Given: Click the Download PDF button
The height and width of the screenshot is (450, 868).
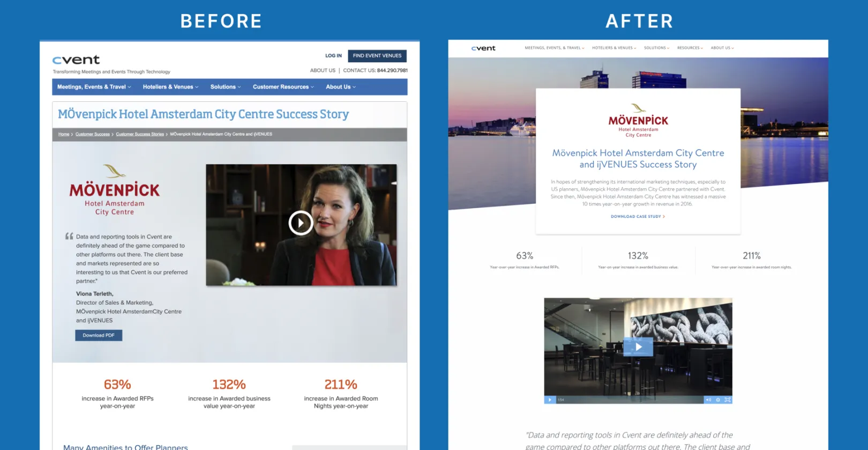Looking at the screenshot, I should coord(99,335).
